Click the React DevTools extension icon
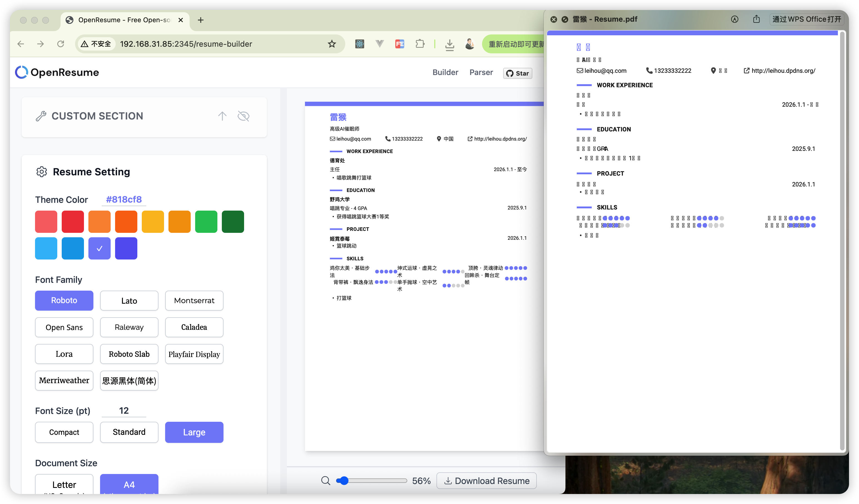Screen dimensions: 859x504 (360, 44)
